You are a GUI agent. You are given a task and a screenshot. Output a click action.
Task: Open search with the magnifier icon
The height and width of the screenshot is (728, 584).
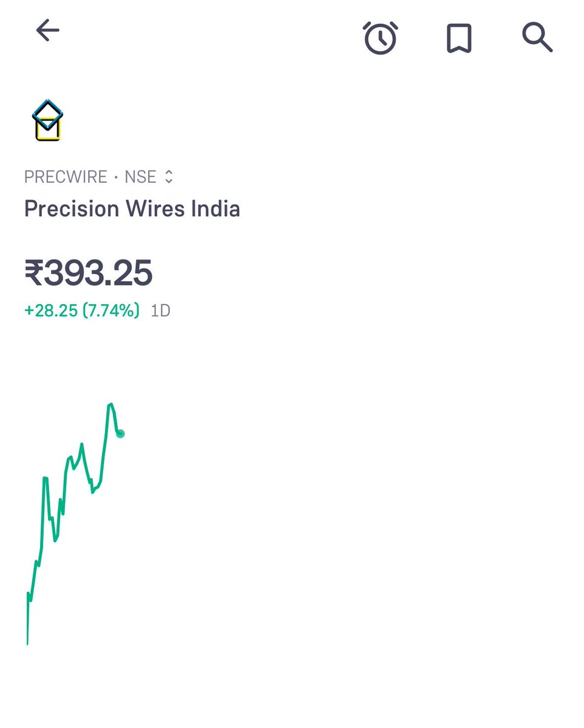click(537, 38)
